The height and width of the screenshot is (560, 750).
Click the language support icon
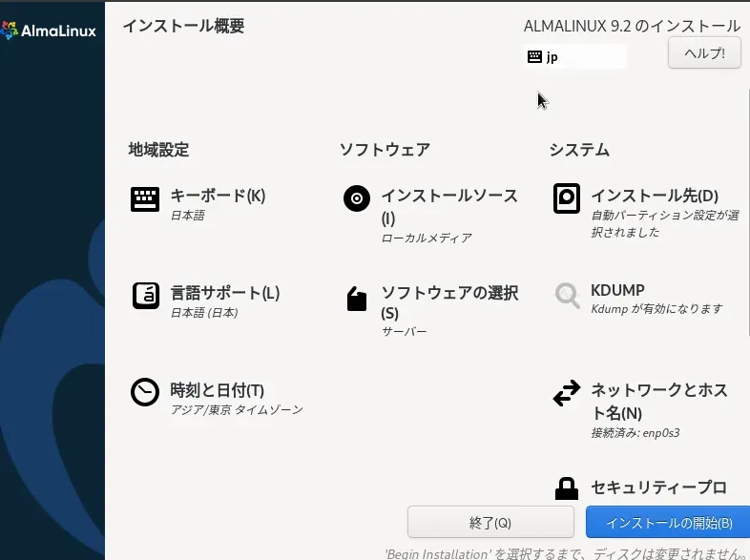[x=145, y=296]
